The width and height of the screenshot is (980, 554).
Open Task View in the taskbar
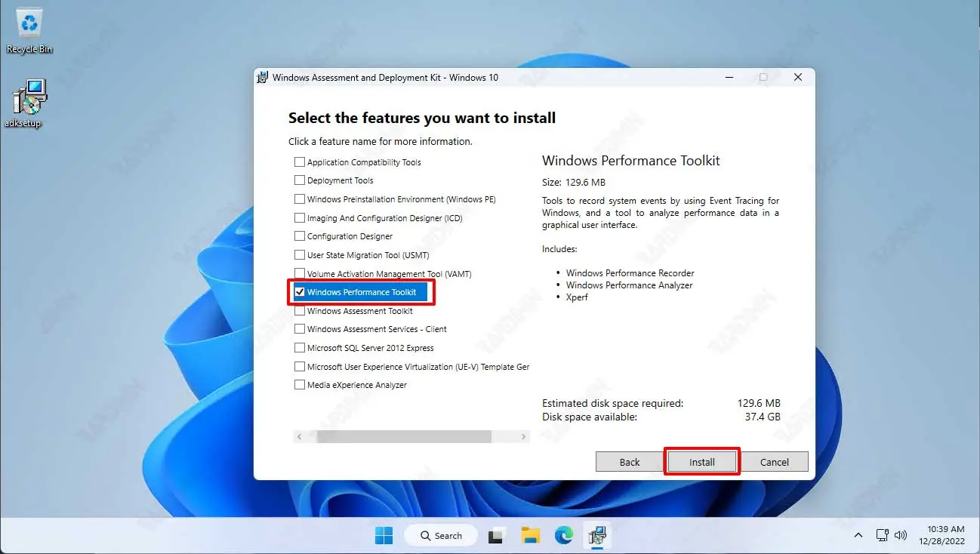click(496, 536)
